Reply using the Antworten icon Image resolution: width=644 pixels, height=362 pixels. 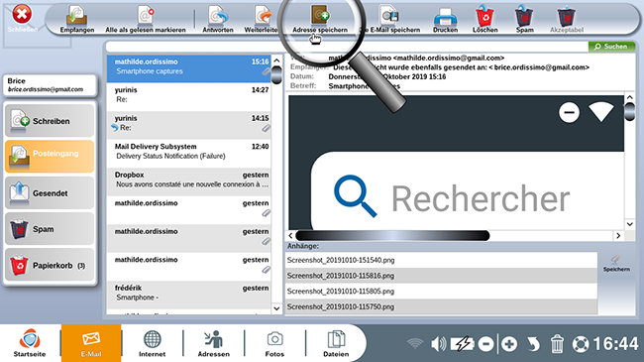218,19
